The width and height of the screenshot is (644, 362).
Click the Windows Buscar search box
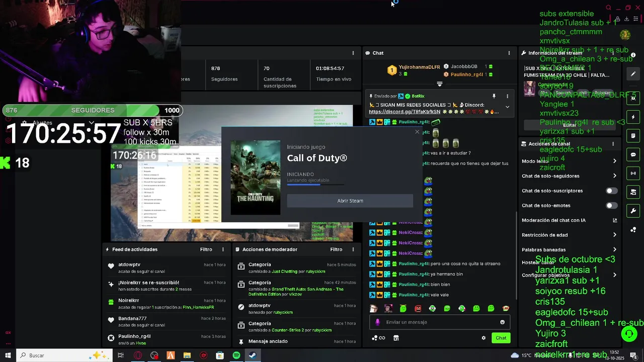[x=65, y=355]
